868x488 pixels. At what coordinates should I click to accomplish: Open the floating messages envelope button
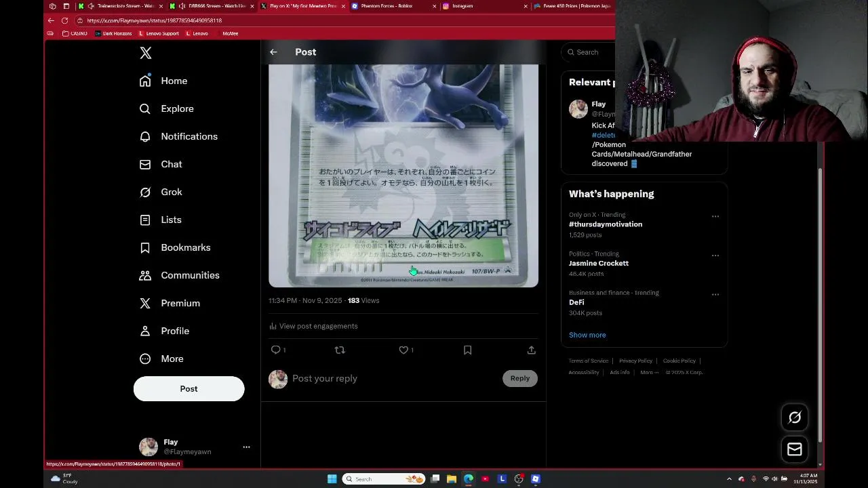tap(795, 449)
